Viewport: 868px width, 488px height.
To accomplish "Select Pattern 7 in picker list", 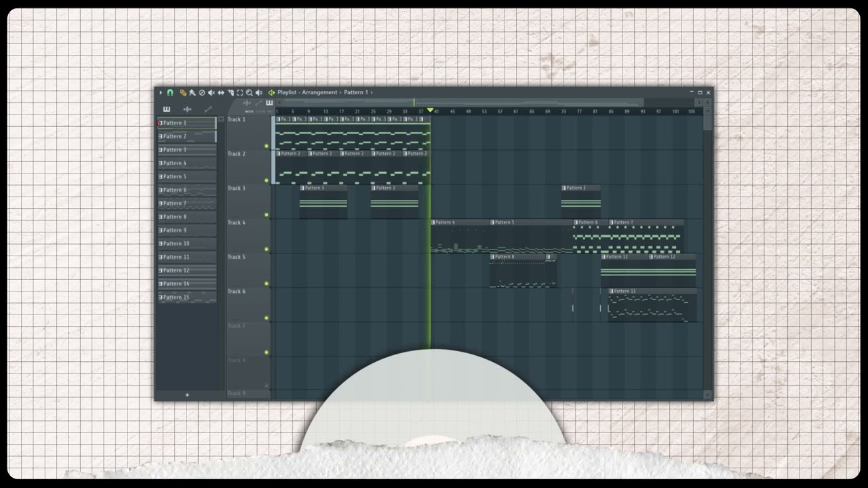I will pos(186,203).
